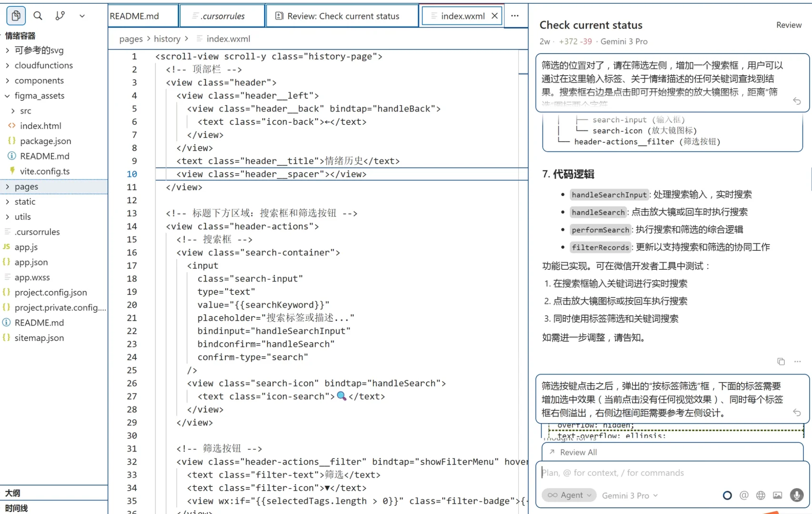Open vite.config.ts in the file tree

54,171
